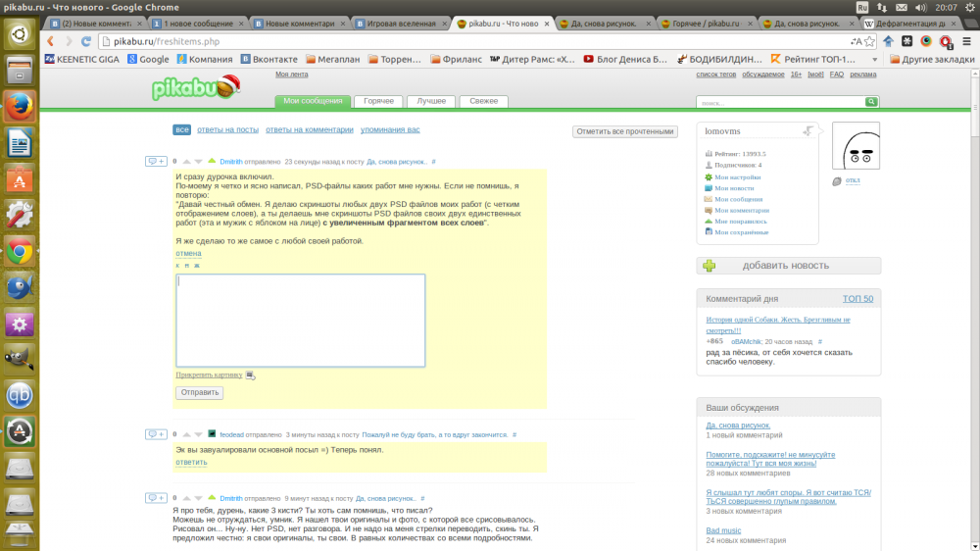
Task: Select the все filter for messages
Action: point(181,129)
